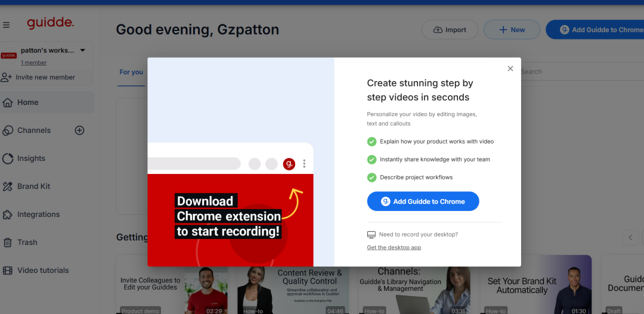Screen dimensions: 644x314
Task: Switch to the For you tab
Action: pos(131,72)
